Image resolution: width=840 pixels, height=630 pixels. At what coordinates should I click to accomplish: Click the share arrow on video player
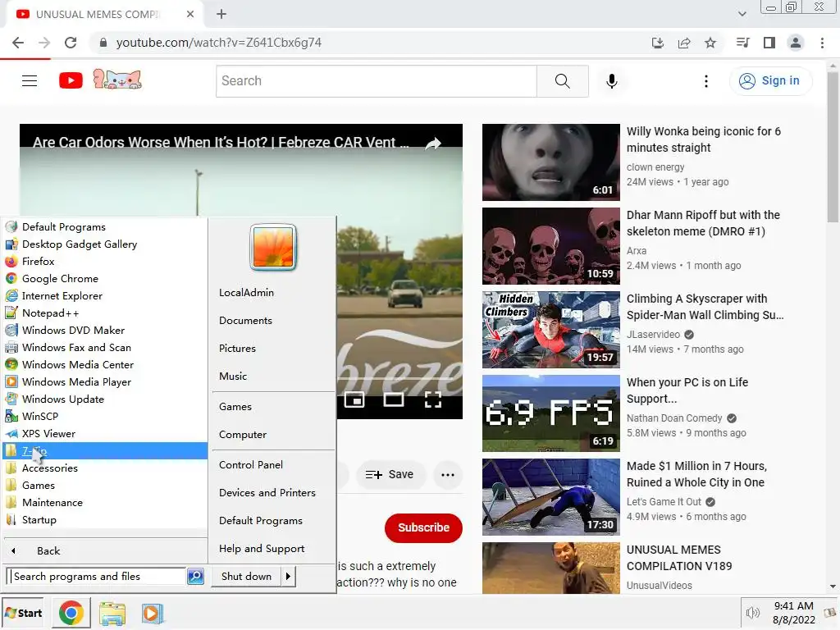[433, 143]
